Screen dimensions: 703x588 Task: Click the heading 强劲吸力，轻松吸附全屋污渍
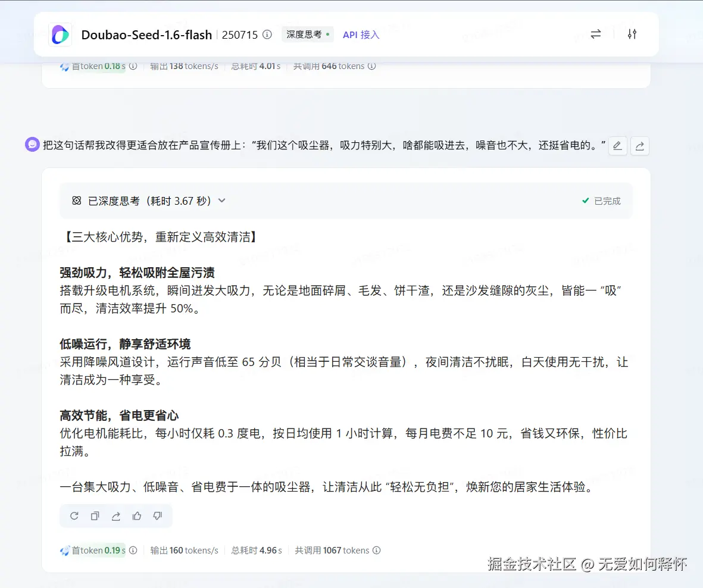tap(137, 273)
